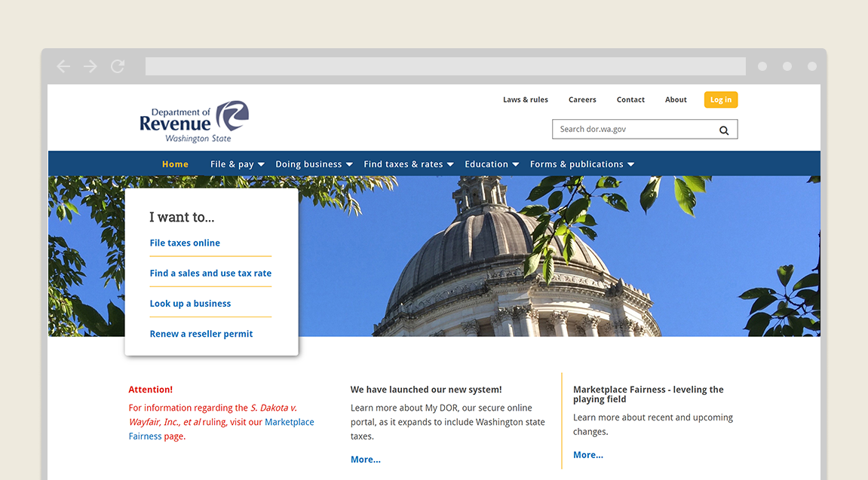Viewport: 868px width, 480px height.
Task: Click the browser address bar
Action: click(x=445, y=66)
